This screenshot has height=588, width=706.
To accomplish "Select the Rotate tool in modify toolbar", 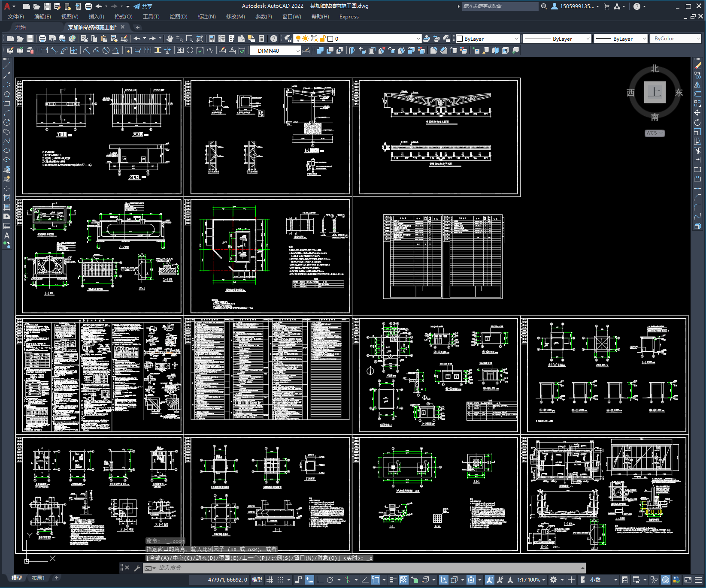I will (697, 122).
